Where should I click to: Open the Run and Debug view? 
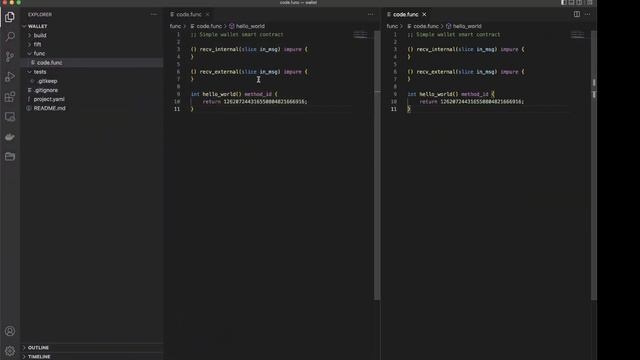pyautogui.click(x=10, y=77)
